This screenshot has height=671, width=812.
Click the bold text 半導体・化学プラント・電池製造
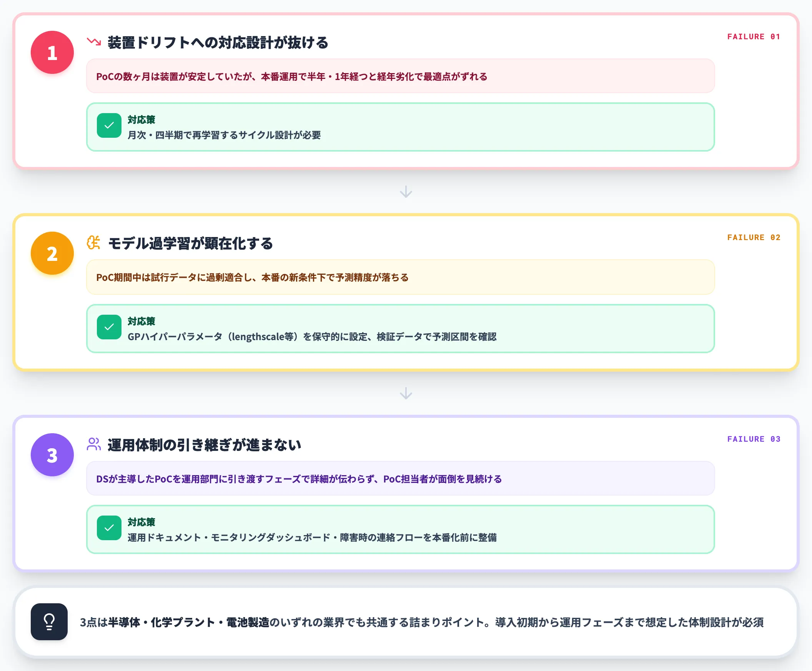[x=188, y=622]
